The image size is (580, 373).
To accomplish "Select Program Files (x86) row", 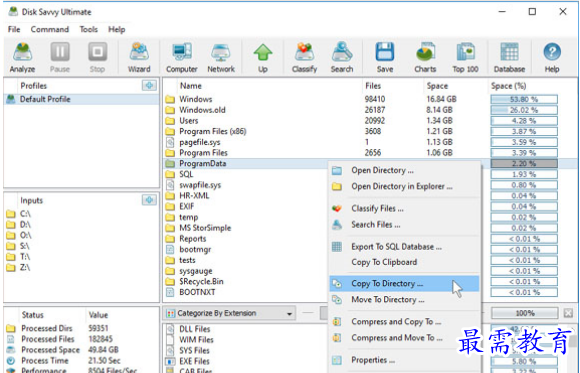I will tap(370, 131).
